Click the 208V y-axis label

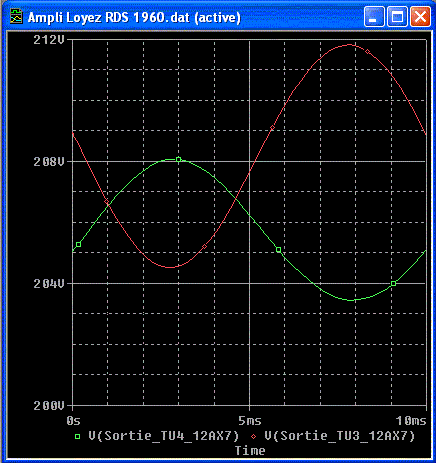click(x=49, y=162)
